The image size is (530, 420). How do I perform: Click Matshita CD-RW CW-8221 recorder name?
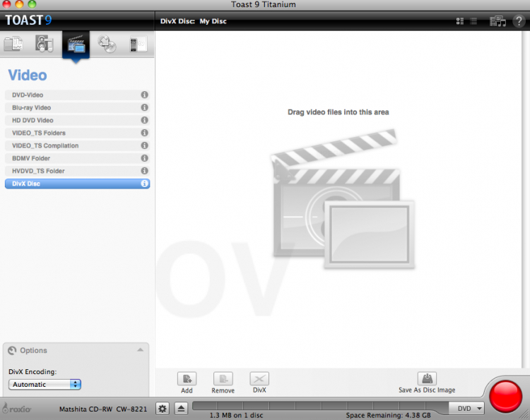click(103, 409)
